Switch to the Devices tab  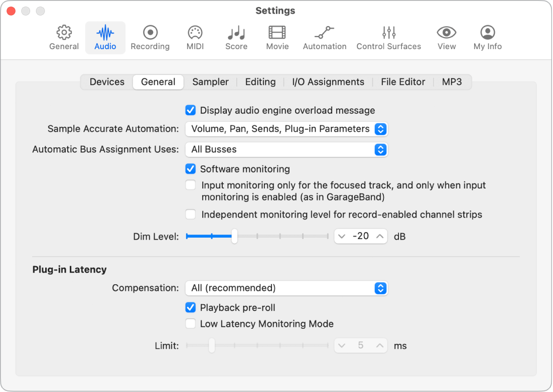106,82
